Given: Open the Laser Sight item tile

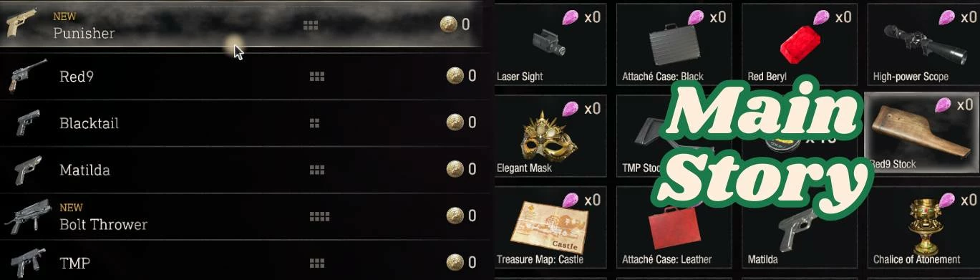Looking at the screenshot, I should pos(550,44).
